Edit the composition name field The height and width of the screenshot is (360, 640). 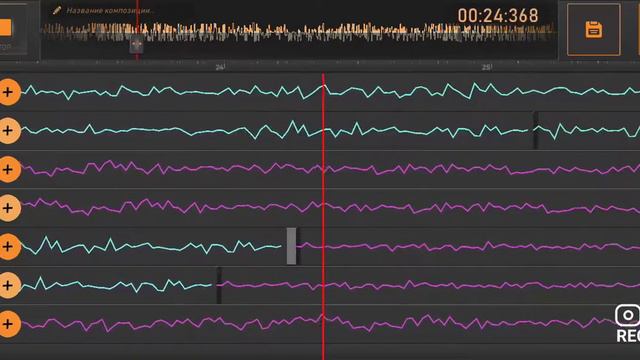point(111,11)
